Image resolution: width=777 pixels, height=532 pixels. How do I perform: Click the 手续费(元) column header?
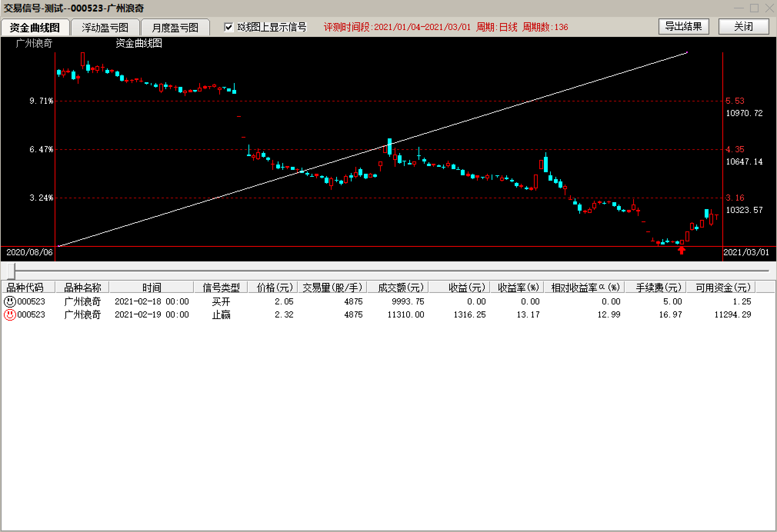tap(658, 288)
